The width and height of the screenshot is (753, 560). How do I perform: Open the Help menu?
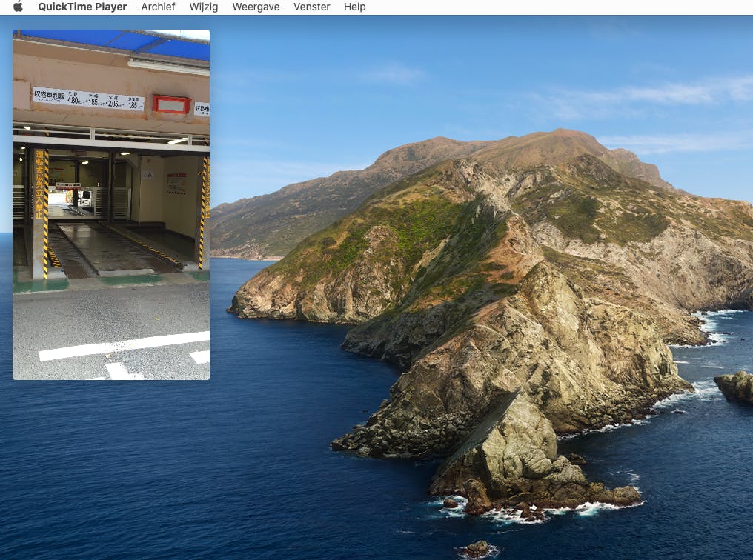coord(355,7)
